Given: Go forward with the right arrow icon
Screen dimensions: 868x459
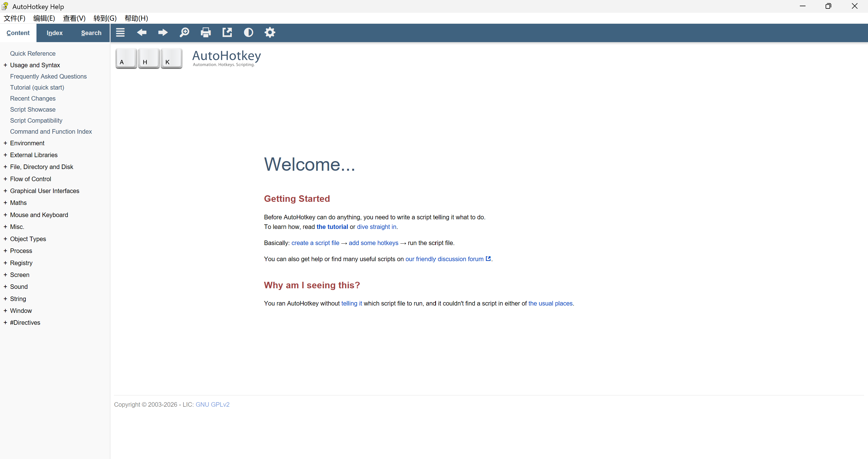Looking at the screenshot, I should pos(163,33).
